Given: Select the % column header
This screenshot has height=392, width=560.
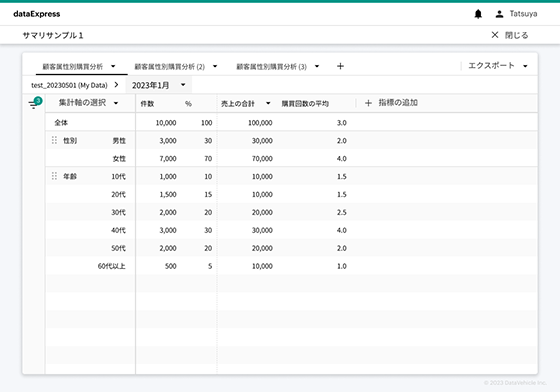Looking at the screenshot, I should click(188, 104).
